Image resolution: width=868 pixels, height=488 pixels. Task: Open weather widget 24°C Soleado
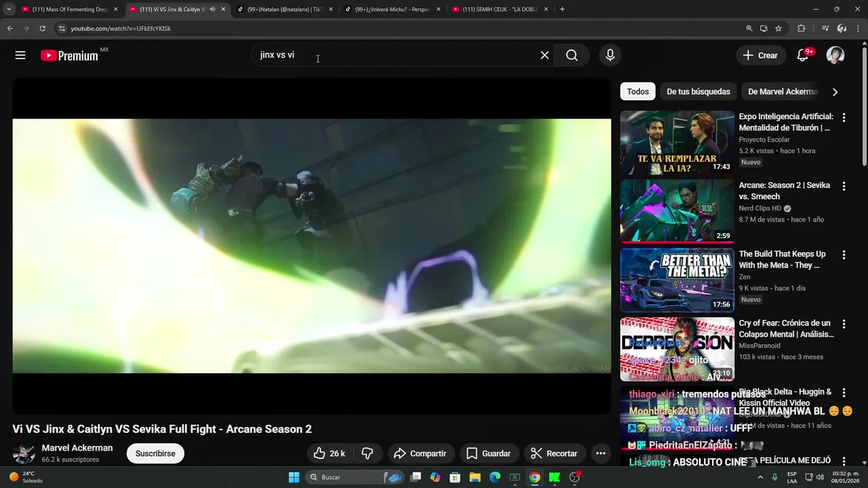point(25,477)
